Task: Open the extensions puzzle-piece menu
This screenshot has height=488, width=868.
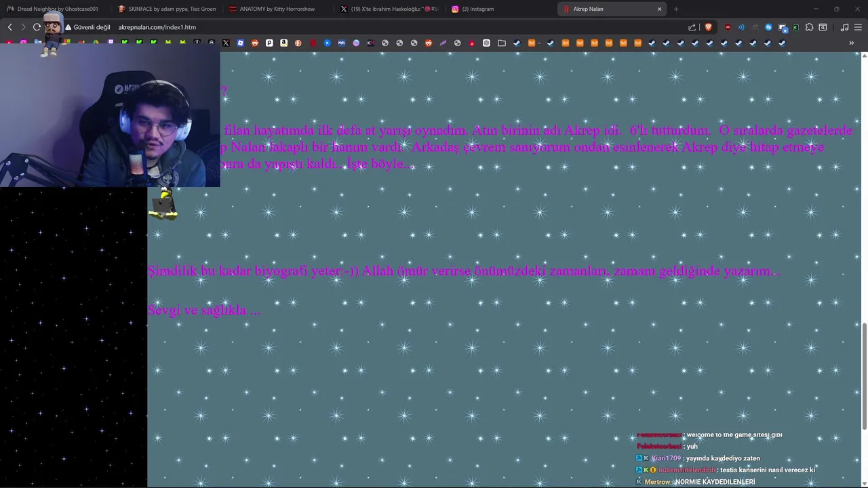Action: (x=809, y=27)
